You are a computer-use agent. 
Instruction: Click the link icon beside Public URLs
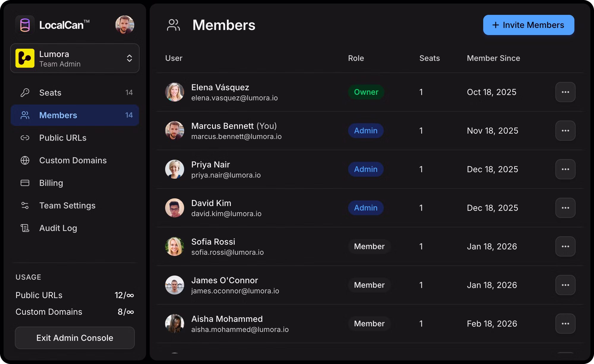(25, 138)
